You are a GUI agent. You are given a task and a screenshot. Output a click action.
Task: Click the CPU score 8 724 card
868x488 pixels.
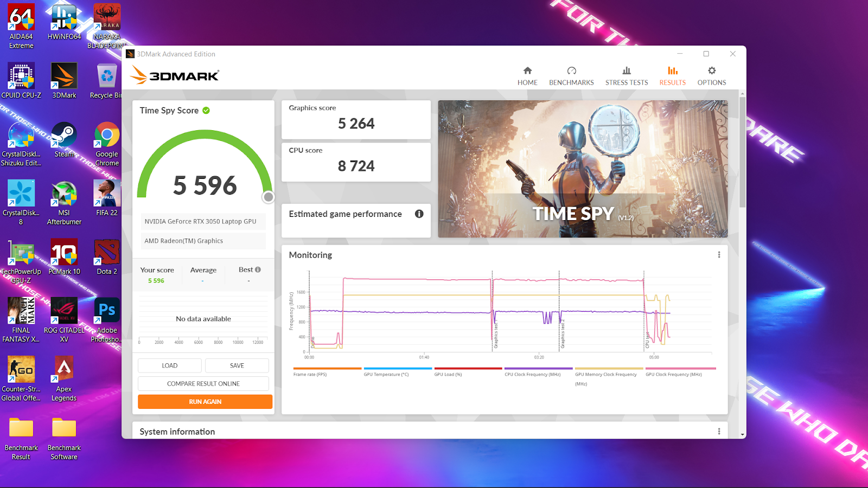click(356, 162)
